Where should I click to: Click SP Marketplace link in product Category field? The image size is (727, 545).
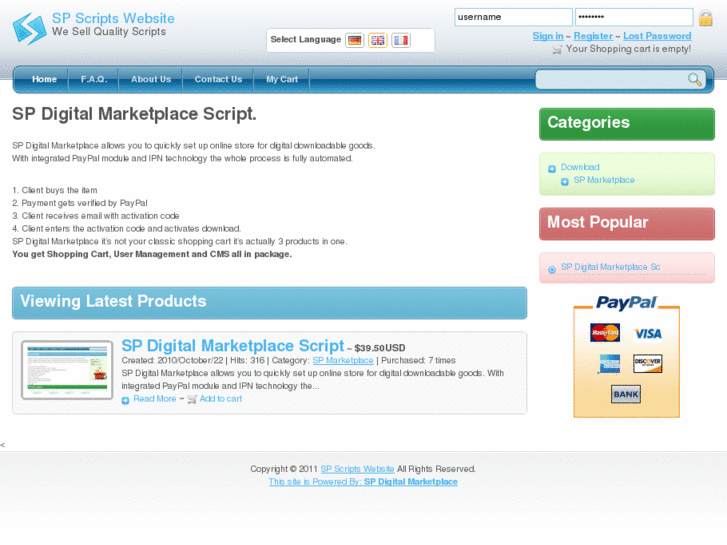[343, 360]
